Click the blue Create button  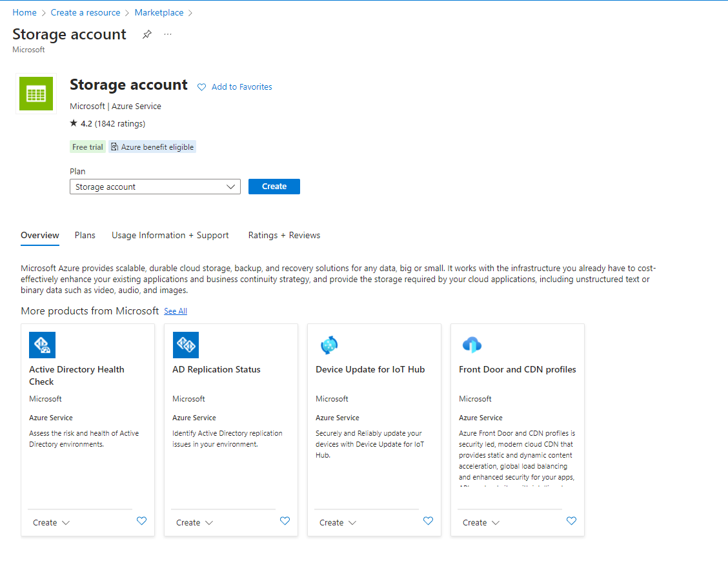274,187
